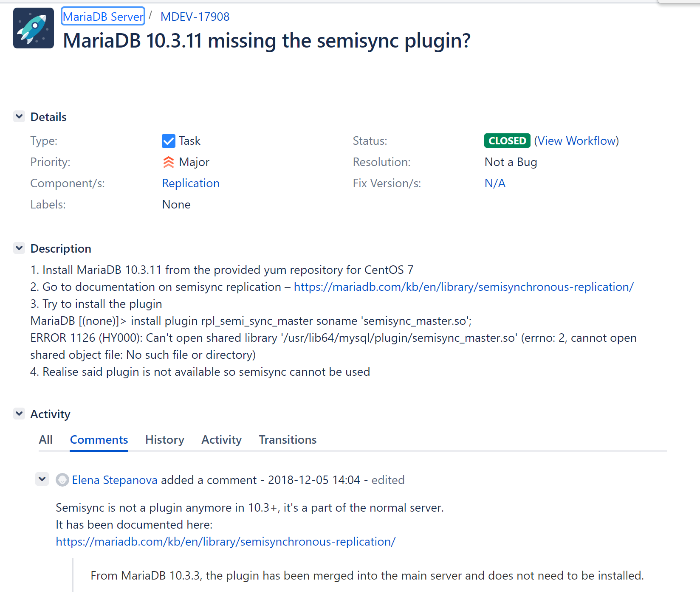Open Elena Stepanova's profile link
This screenshot has width=700, height=594.
115,480
